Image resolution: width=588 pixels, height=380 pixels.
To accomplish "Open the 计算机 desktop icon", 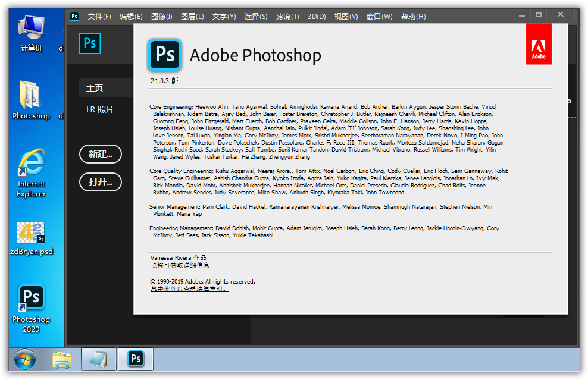I will (32, 34).
